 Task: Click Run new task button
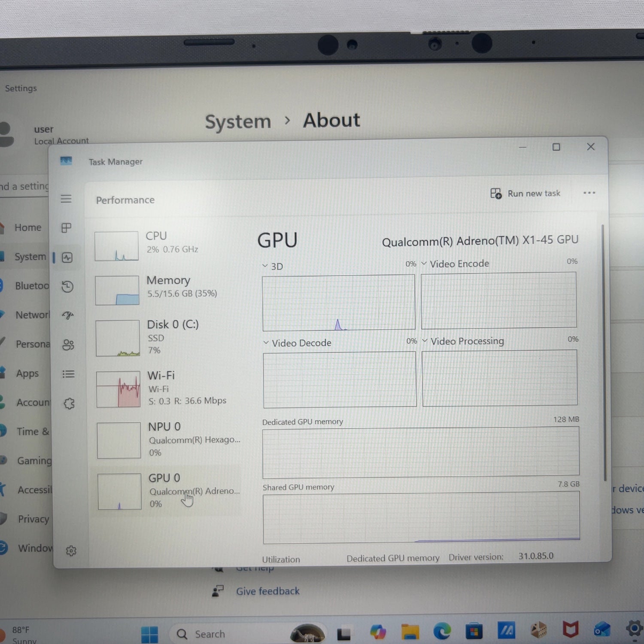(526, 194)
